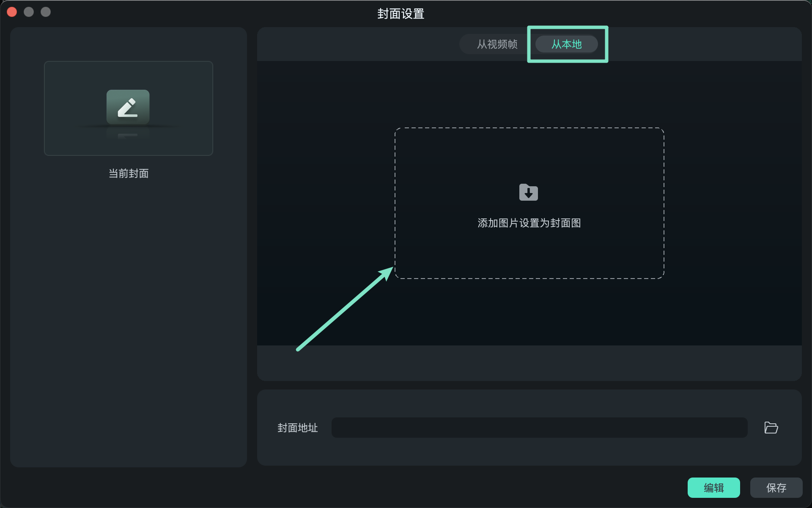Switch to the 从视频帧 tab

[x=497, y=44]
